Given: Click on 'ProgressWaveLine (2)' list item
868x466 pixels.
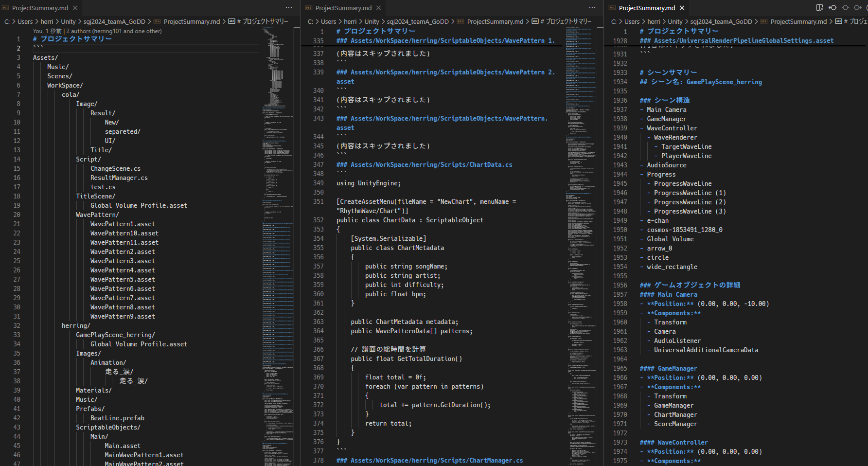Looking at the screenshot, I should [690, 202].
